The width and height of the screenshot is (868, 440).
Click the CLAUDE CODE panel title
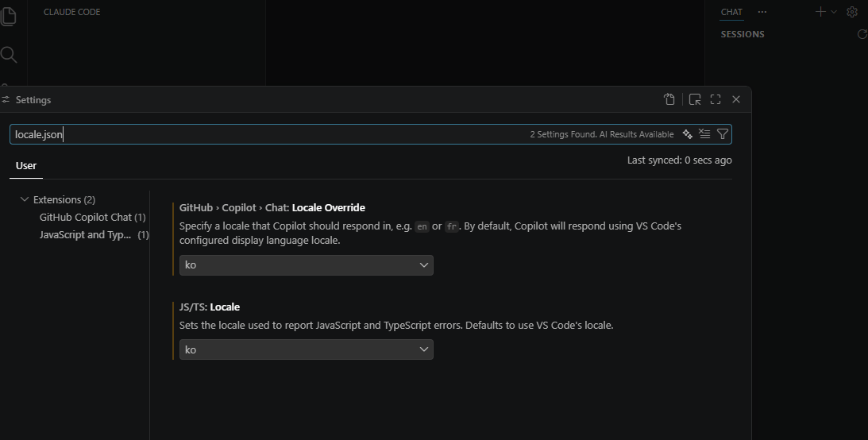pyautogui.click(x=72, y=12)
